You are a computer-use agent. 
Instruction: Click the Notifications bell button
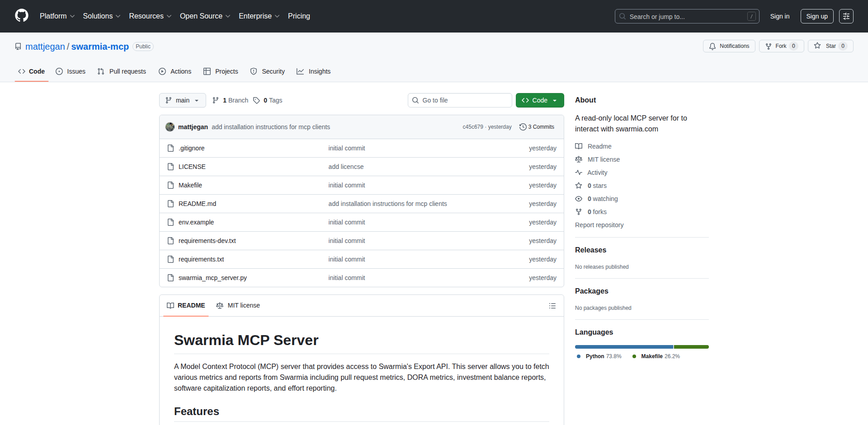(729, 46)
